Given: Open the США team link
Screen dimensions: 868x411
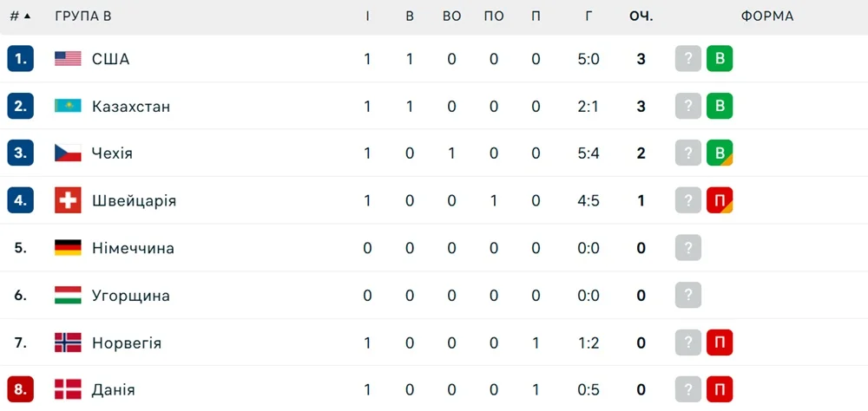Looking at the screenshot, I should (x=110, y=59).
